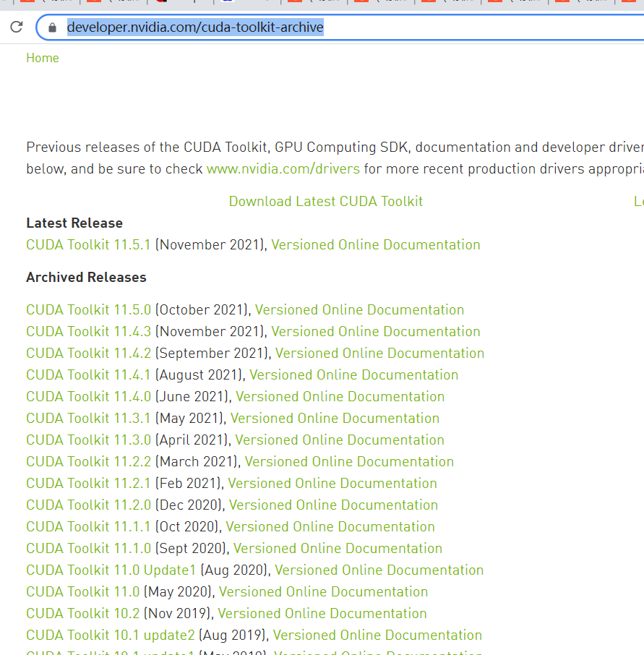Click the "Latest Release" heading

pyautogui.click(x=74, y=223)
